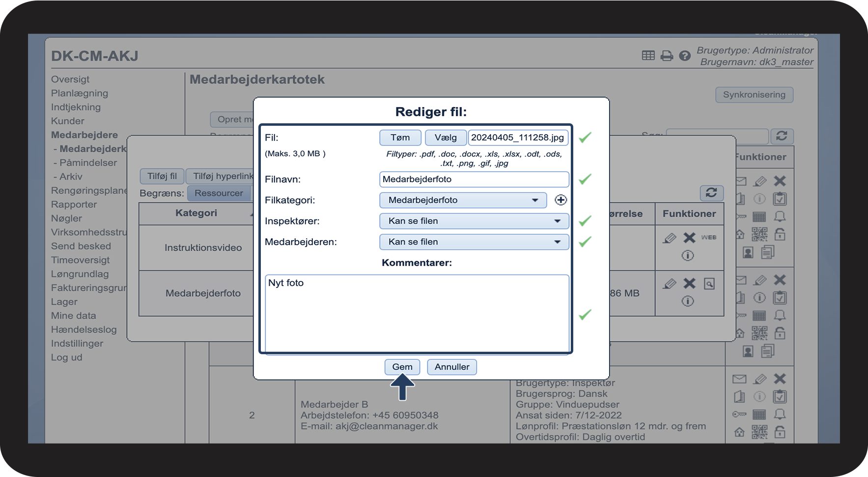This screenshot has width=868, height=477.
Task: Clear the selected file with Tøm
Action: point(400,138)
